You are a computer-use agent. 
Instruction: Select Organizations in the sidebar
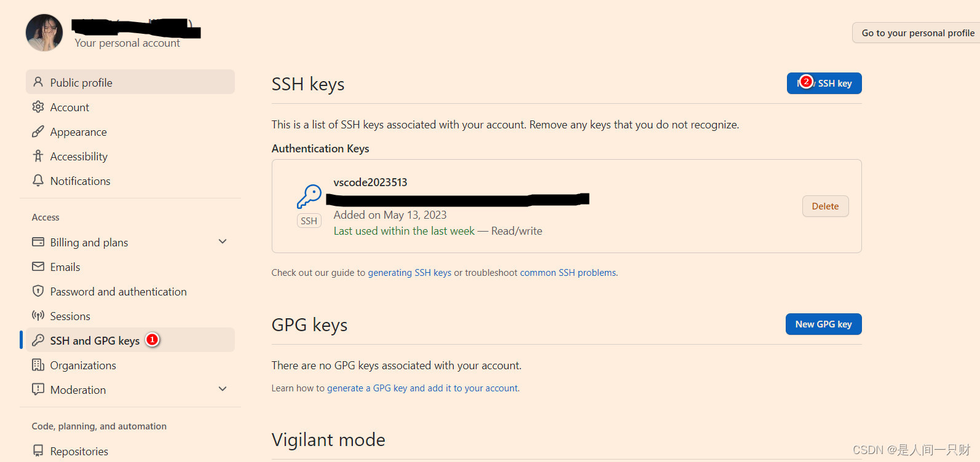click(82, 365)
